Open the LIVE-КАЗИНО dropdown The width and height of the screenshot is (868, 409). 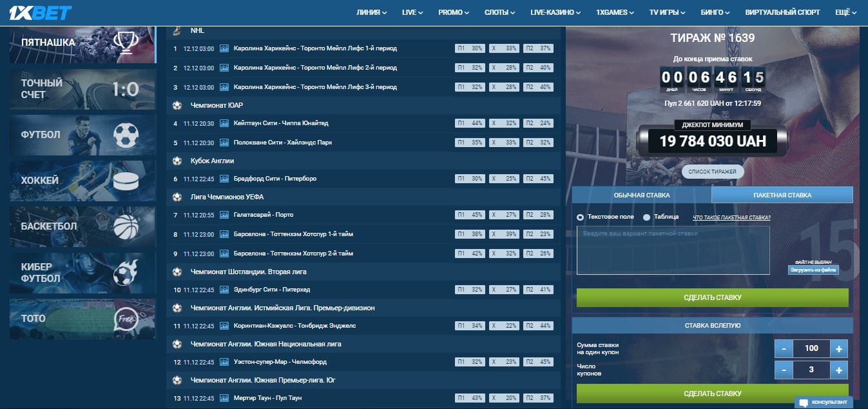[x=555, y=12]
